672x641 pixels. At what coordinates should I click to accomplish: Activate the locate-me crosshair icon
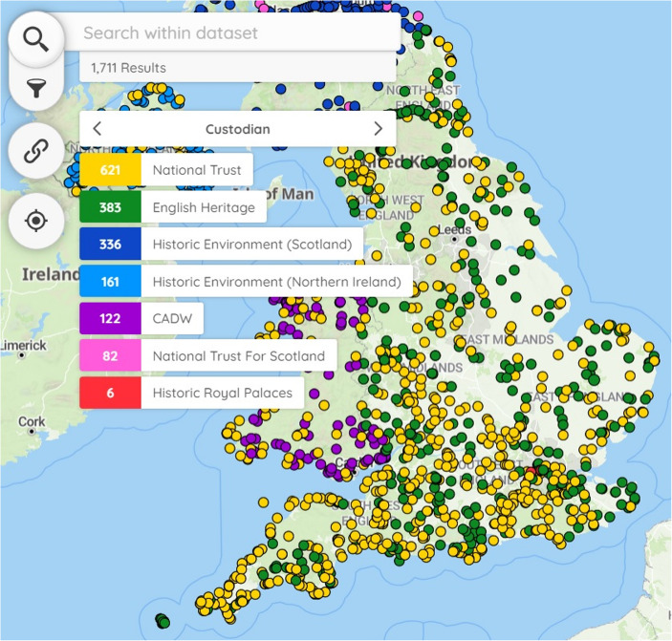click(x=36, y=221)
